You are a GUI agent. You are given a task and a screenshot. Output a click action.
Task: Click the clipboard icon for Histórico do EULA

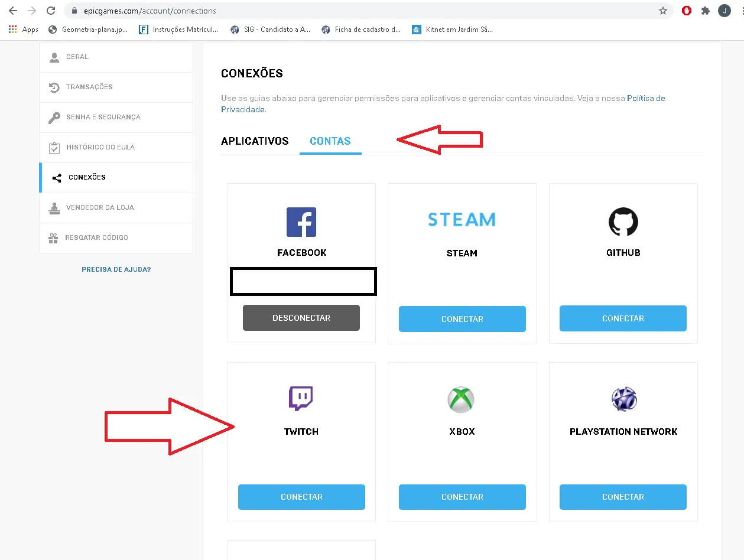coord(54,147)
